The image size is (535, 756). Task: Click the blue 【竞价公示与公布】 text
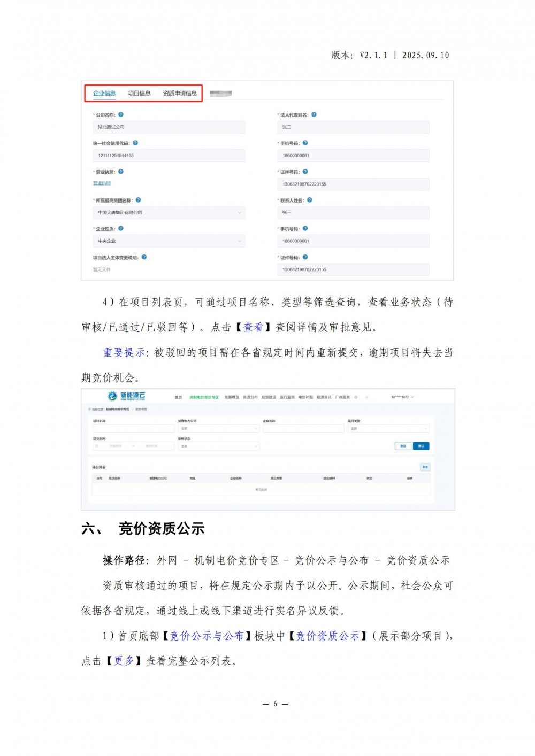[x=207, y=636]
